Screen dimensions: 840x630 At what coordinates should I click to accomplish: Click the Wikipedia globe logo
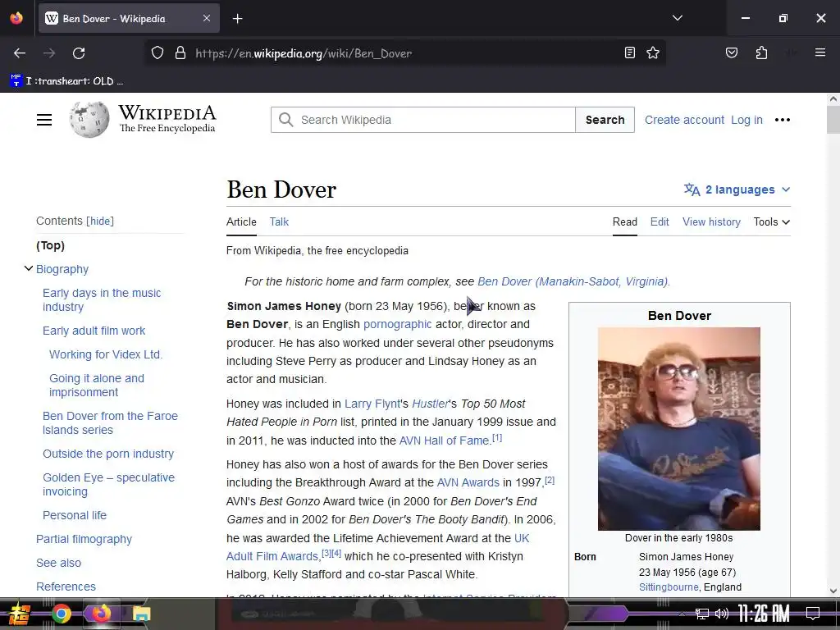[x=89, y=120]
